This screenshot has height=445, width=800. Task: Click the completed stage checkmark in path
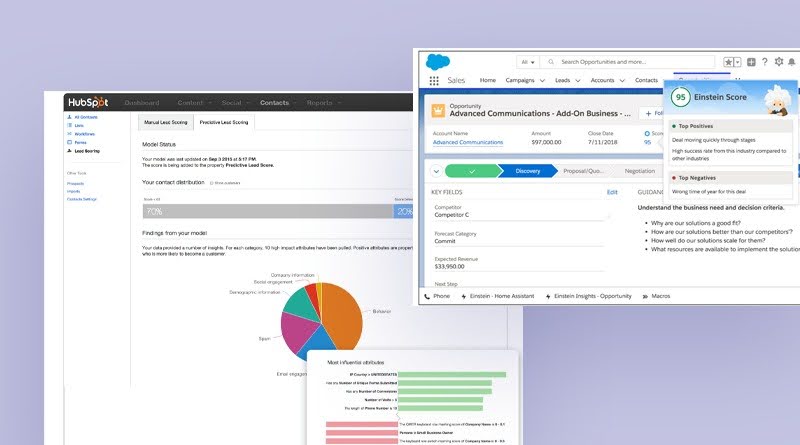point(472,171)
